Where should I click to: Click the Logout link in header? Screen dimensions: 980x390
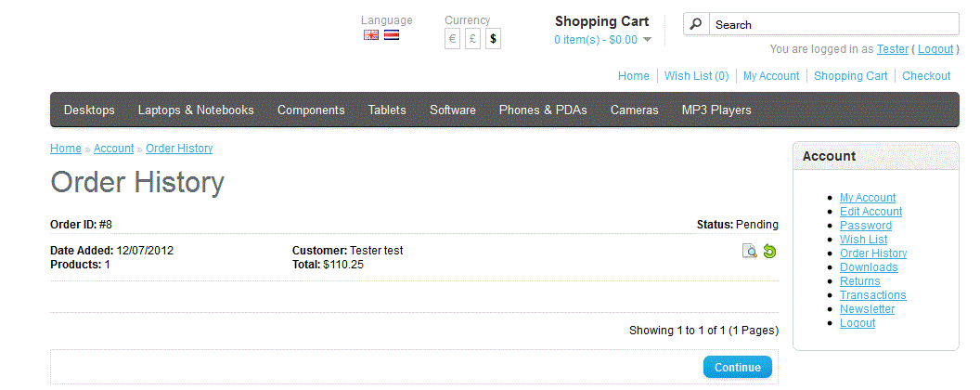(x=935, y=49)
